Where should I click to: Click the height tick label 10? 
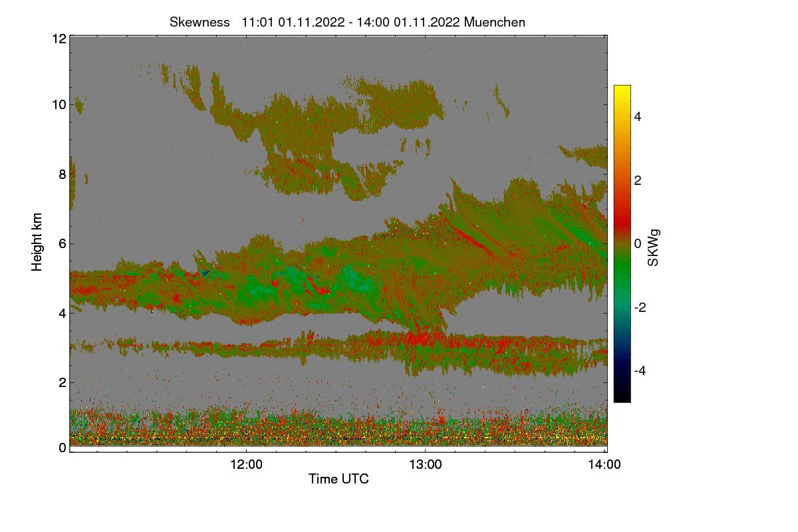[x=59, y=104]
